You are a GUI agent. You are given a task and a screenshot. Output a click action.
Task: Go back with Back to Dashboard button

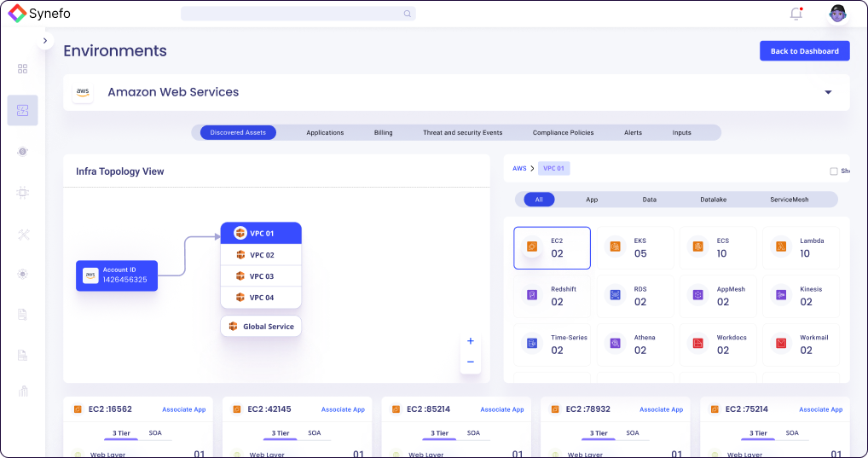(x=804, y=51)
